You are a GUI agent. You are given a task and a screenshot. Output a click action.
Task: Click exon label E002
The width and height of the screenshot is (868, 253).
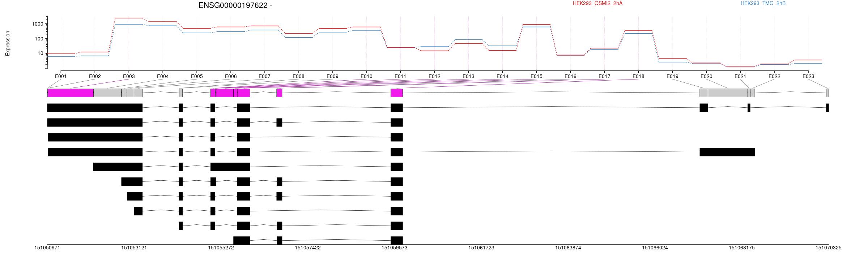click(95, 76)
